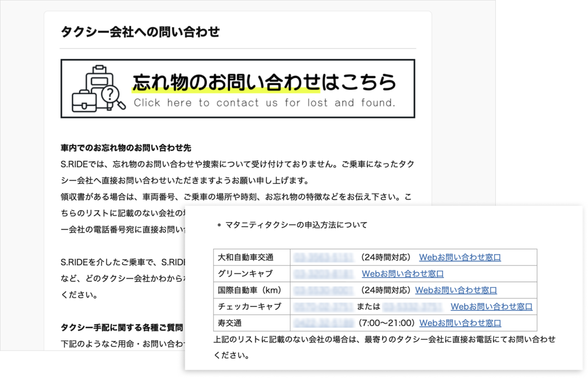The image size is (588, 378).
Task: Click the グリーンキャブ company name cell
Action: coord(252,274)
